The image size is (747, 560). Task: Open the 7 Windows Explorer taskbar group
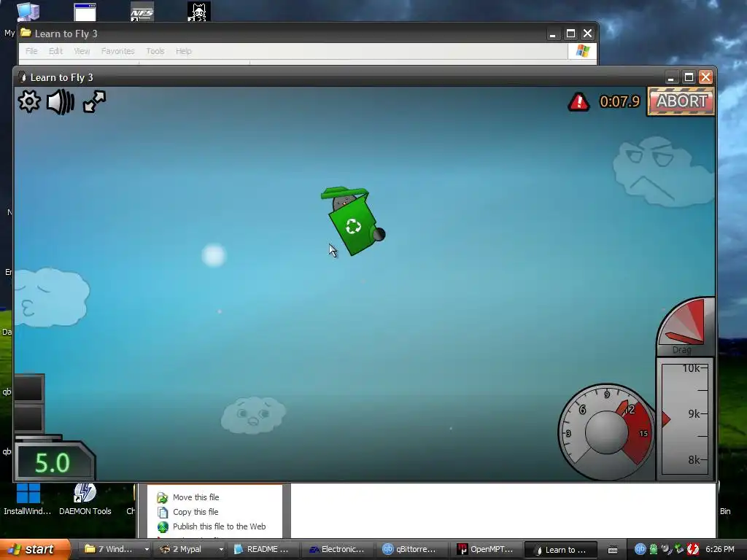point(112,549)
